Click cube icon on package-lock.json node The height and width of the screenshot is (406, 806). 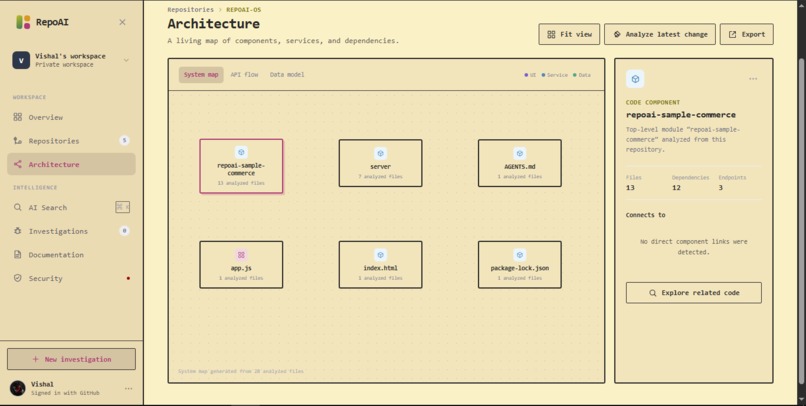[x=520, y=255]
